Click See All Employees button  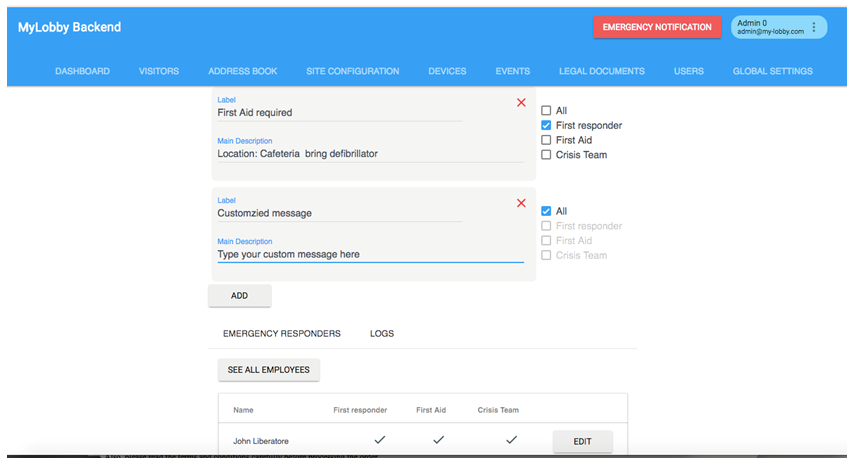point(268,370)
